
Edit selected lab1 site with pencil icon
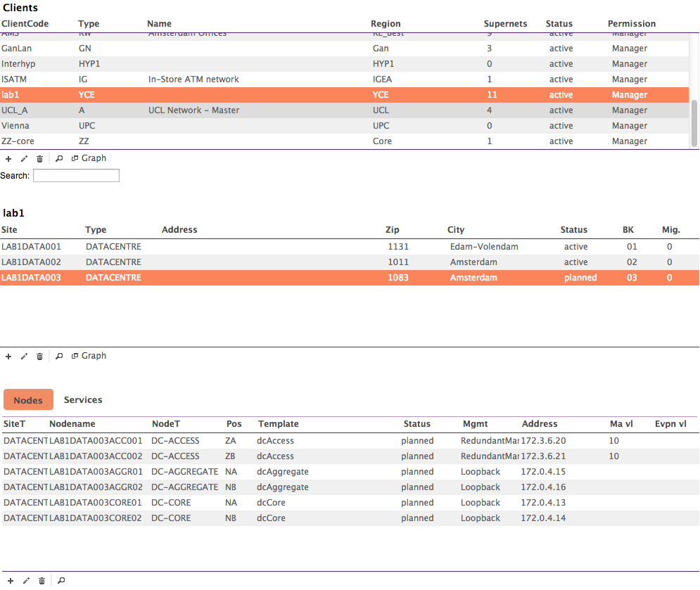coord(24,357)
